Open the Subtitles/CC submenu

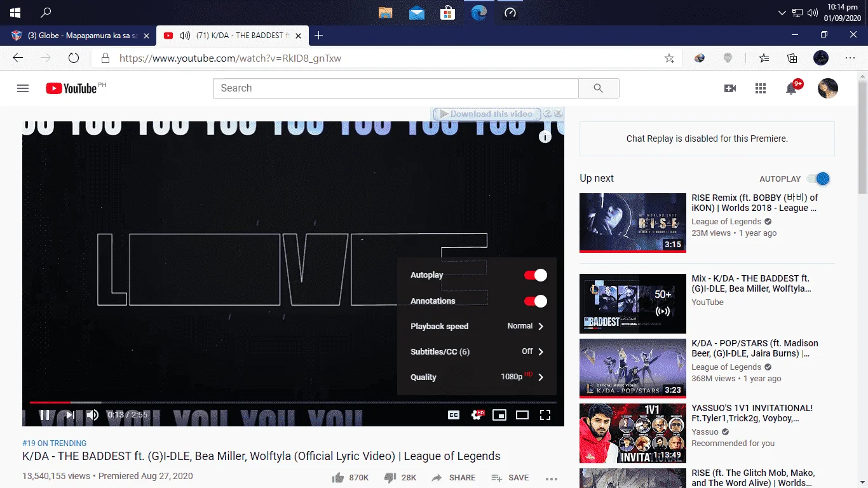(477, 351)
